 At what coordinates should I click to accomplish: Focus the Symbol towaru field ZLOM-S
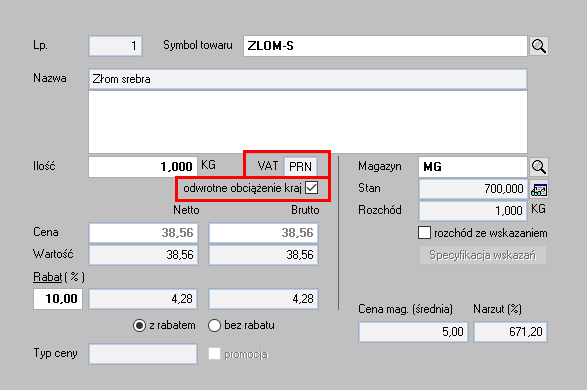click(385, 46)
